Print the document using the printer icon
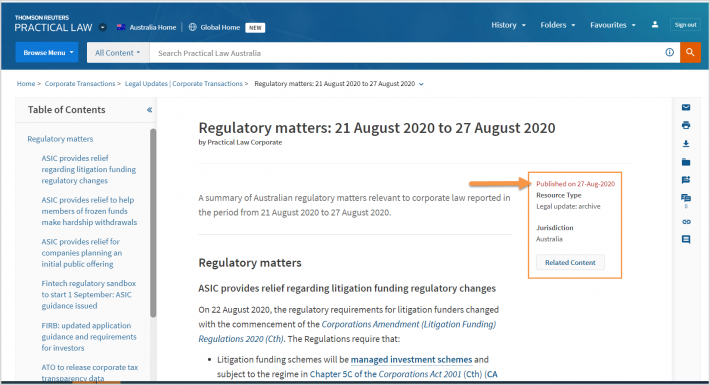 pos(686,125)
